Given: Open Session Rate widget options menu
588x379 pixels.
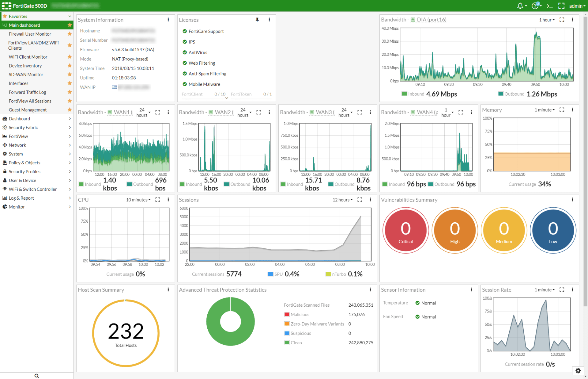Looking at the screenshot, I should point(572,290).
